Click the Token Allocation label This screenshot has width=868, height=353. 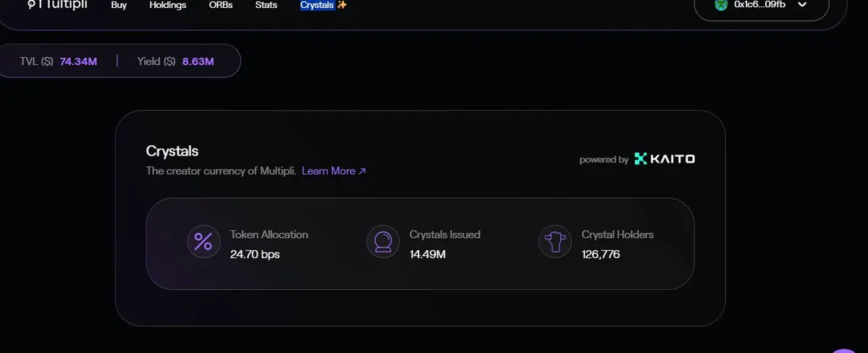(x=269, y=234)
